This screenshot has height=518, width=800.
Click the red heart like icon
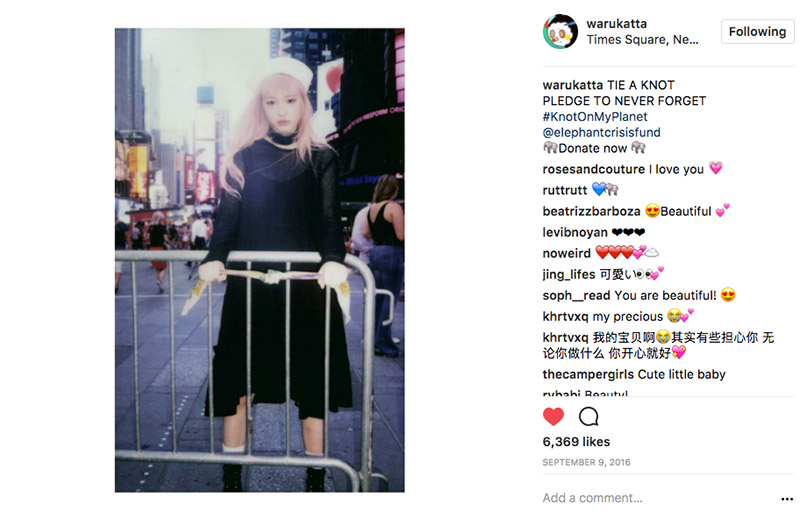(553, 416)
